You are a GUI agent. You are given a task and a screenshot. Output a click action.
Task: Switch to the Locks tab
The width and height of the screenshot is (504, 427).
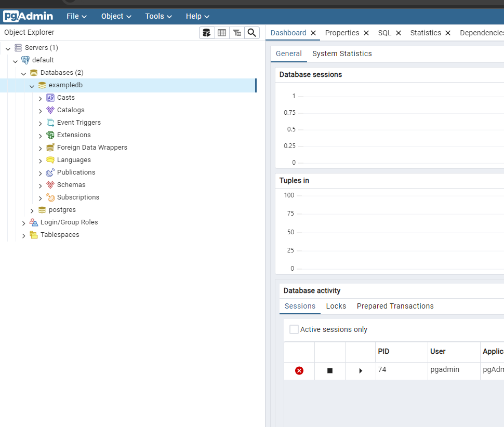pyautogui.click(x=336, y=306)
